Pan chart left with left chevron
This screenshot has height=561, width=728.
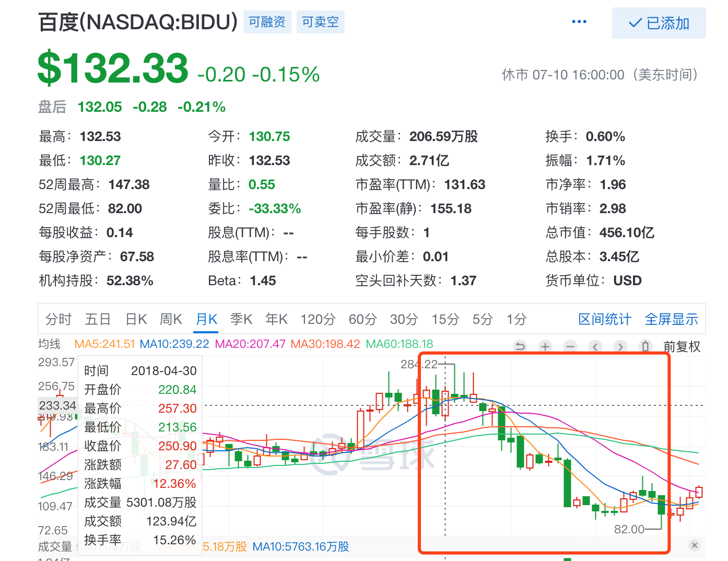595,346
